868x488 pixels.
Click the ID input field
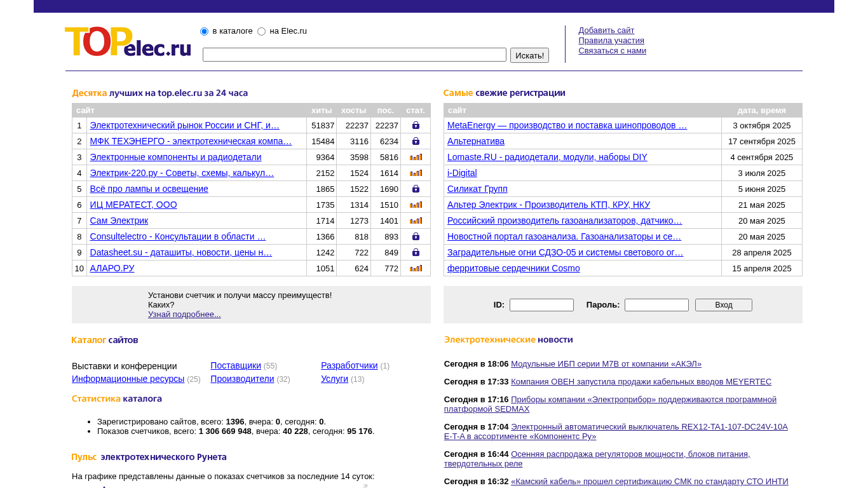pos(541,305)
